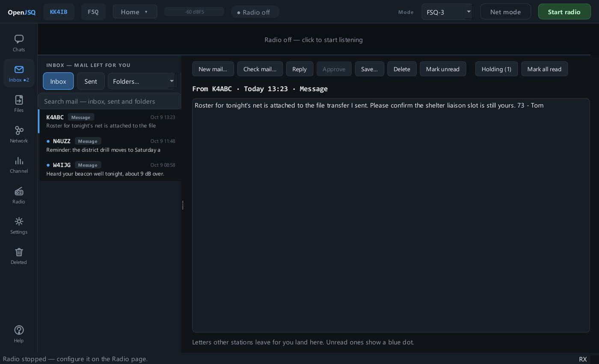599x364 pixels.
Task: Click the Mark all read button
Action: (544, 69)
